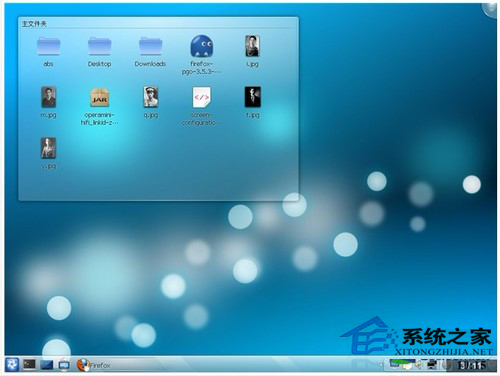Click the 'Desktop' folder label
This screenshot has width=500, height=376.
point(99,64)
